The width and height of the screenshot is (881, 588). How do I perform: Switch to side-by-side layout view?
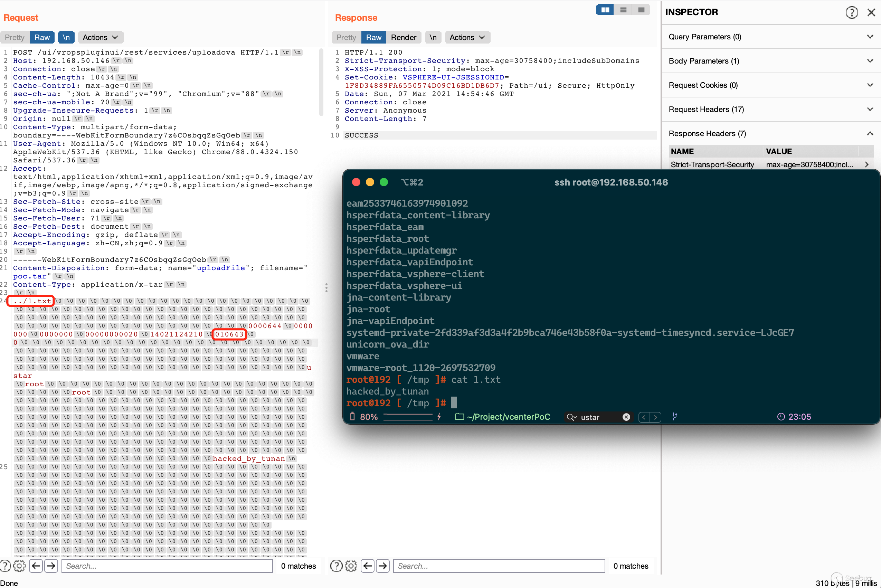pos(605,10)
